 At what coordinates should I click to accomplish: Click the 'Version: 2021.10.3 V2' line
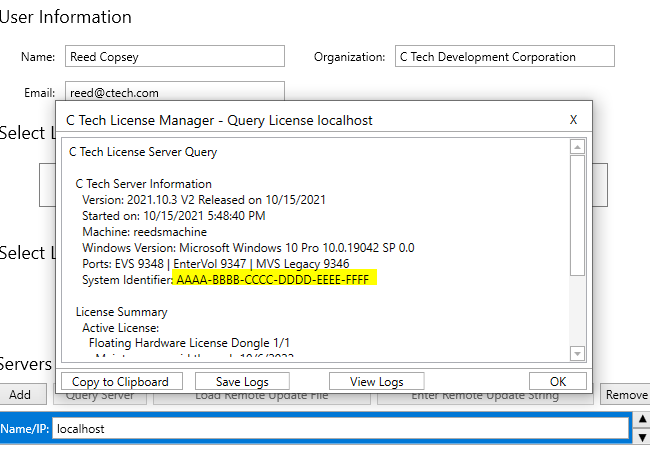click(x=204, y=200)
